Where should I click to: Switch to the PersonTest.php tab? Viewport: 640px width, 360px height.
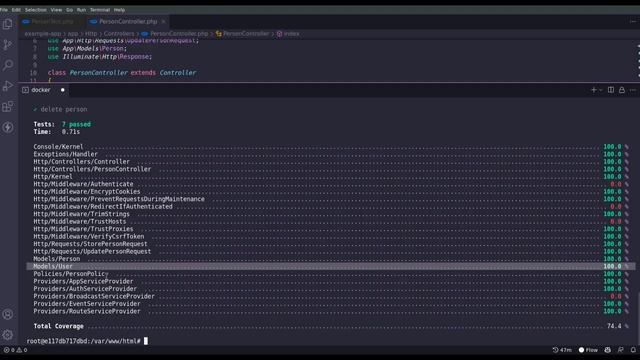[52, 21]
